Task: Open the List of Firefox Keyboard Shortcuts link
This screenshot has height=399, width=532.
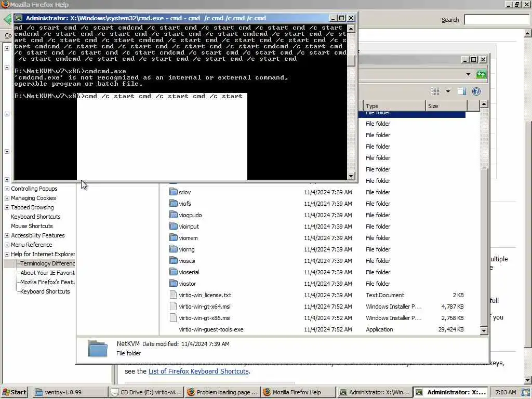Action: [x=198, y=371]
